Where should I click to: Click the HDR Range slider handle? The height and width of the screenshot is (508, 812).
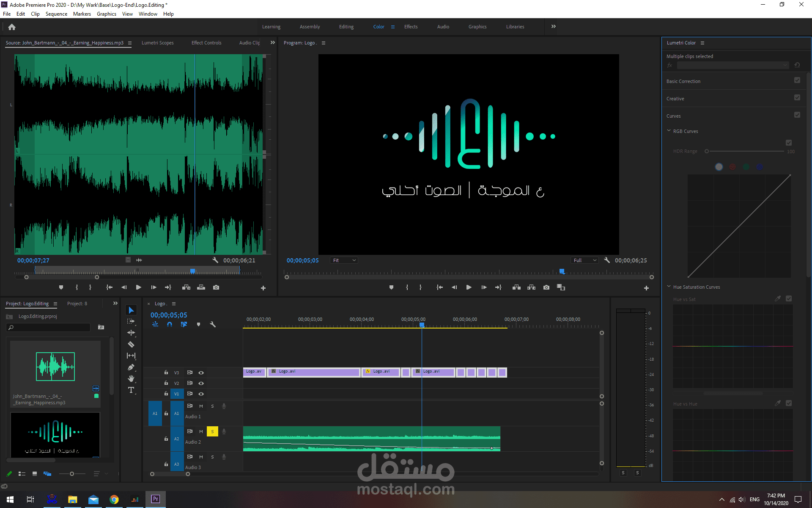click(x=708, y=151)
